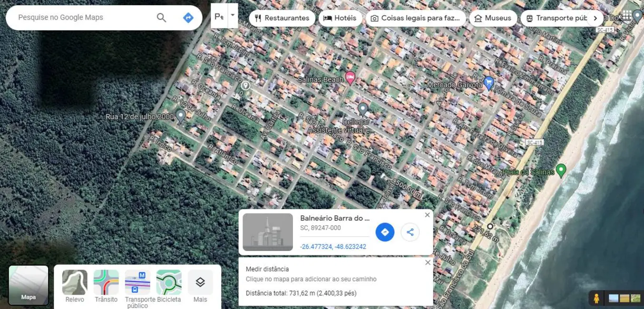Image resolution: width=644 pixels, height=309 pixels.
Task: Click the Praia da Salinas green marker
Action: (x=561, y=169)
